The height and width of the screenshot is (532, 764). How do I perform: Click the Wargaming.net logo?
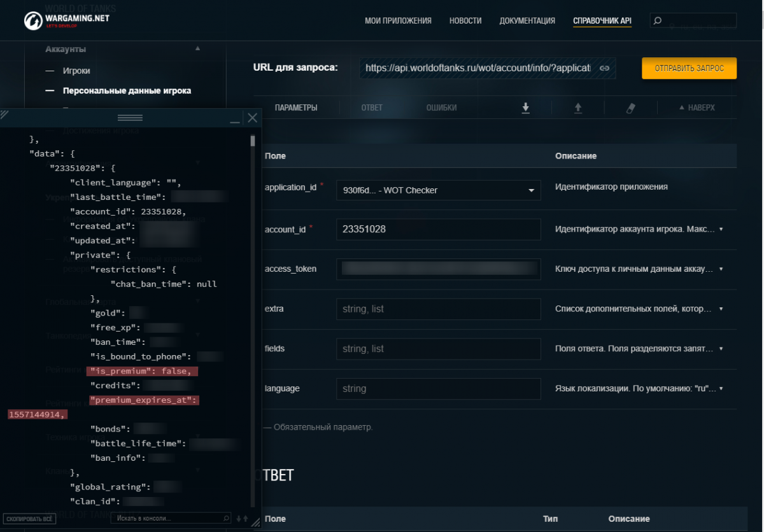pos(67,20)
